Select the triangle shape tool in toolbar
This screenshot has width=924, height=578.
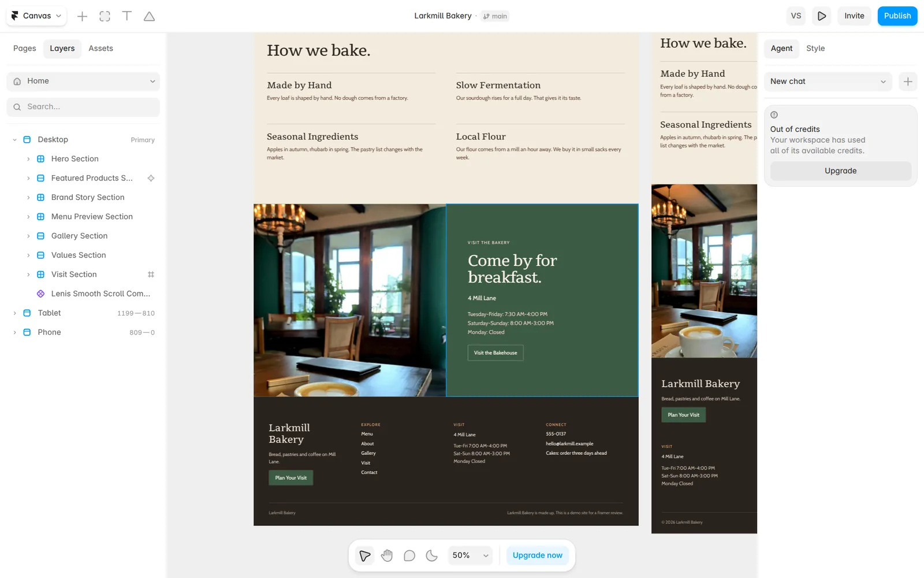tap(149, 16)
